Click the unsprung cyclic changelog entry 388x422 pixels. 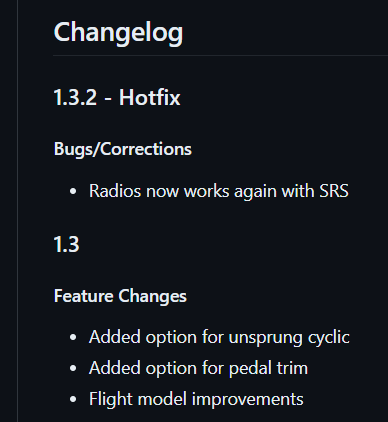pos(219,337)
